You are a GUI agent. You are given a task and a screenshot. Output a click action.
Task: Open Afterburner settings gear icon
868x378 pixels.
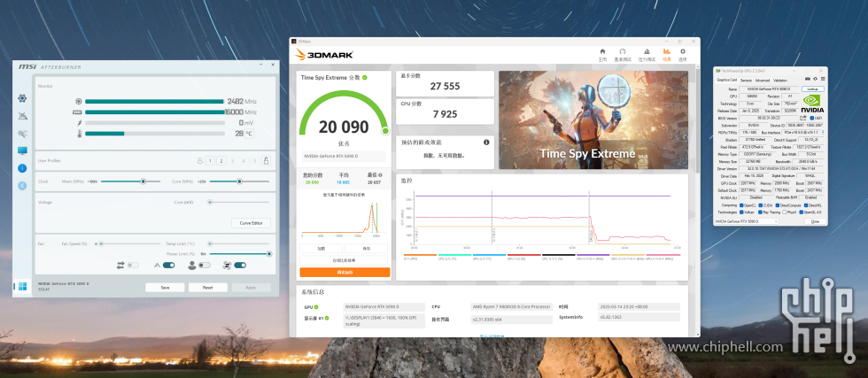point(22,98)
